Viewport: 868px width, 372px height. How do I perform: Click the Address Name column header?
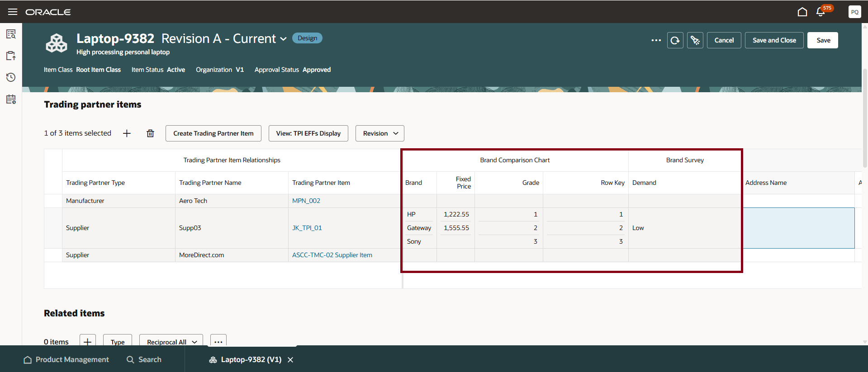point(798,183)
